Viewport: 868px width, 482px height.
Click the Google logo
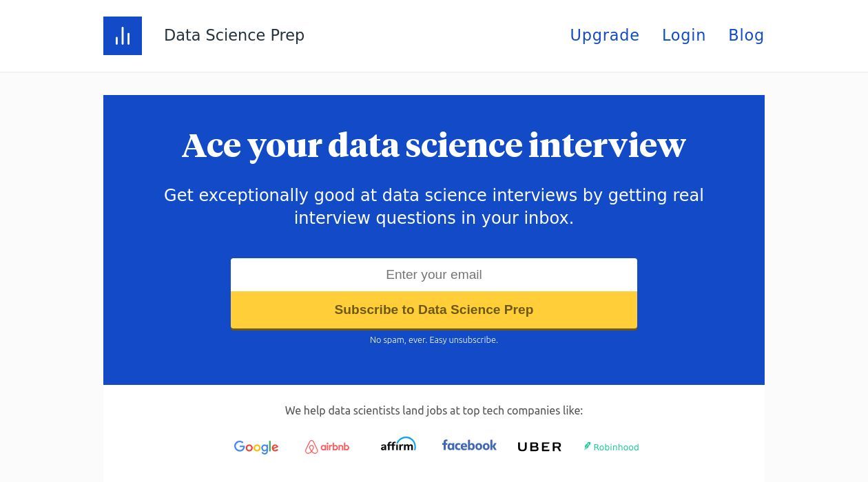[x=256, y=447]
